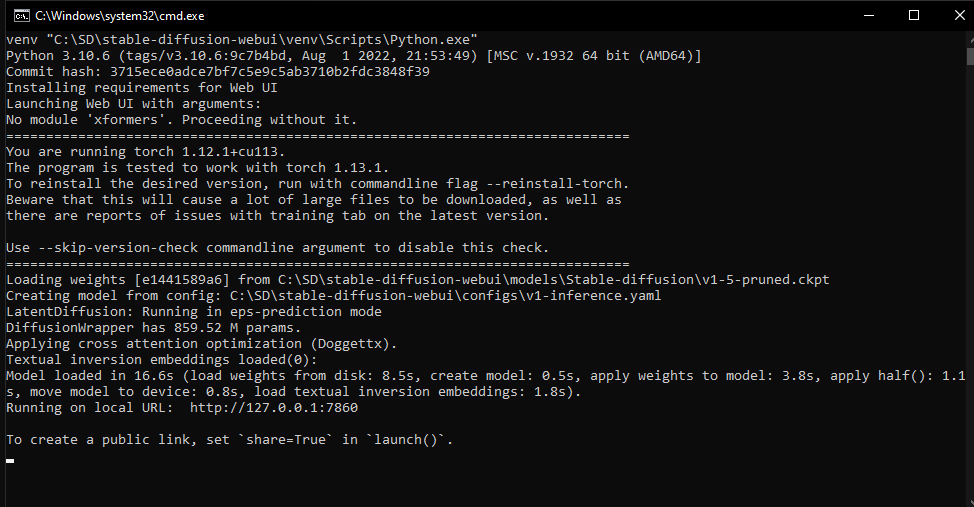The image size is (974, 507).
Task: Click the share=True text in the last line
Action: [286, 440]
